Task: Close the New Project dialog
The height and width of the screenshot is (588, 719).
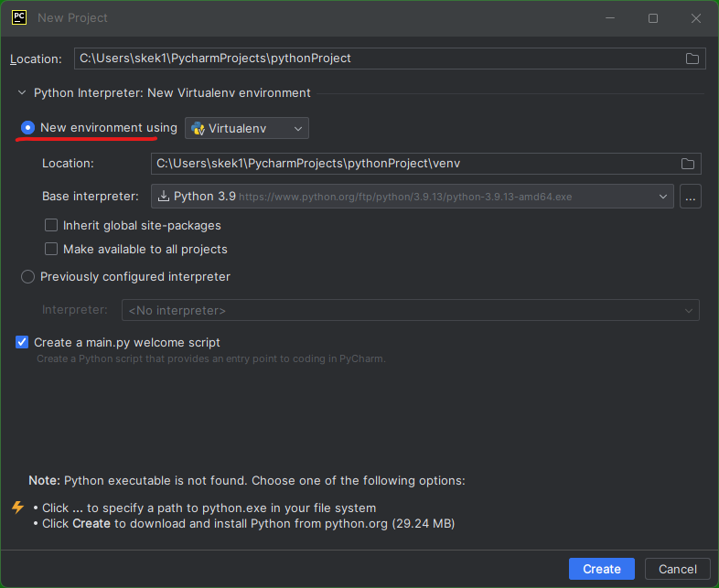Action: coord(695,18)
